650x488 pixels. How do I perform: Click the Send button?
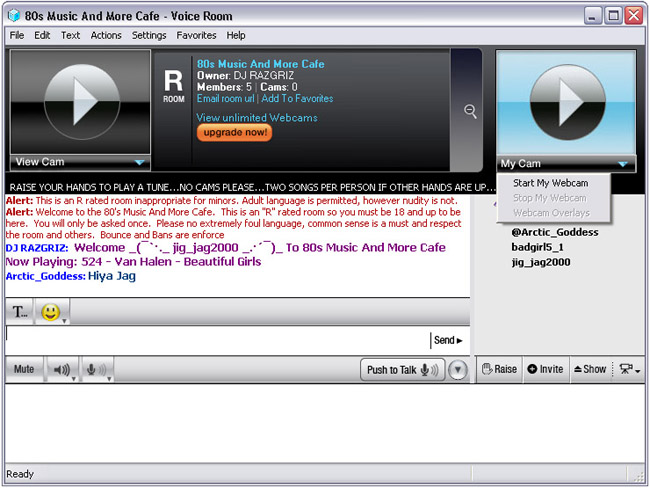tap(448, 340)
